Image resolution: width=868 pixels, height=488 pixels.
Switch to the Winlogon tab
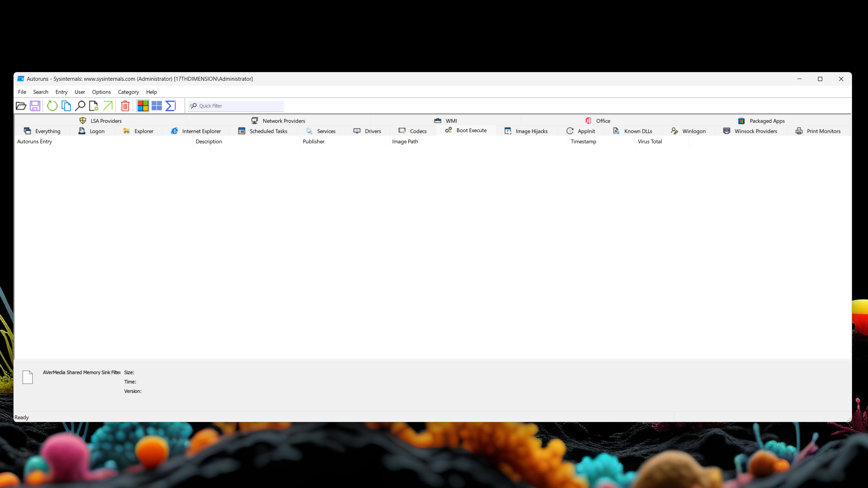688,131
